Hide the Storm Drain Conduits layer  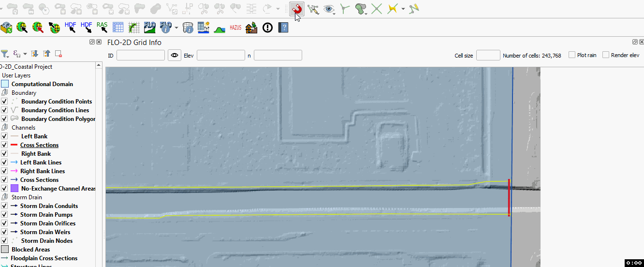coord(4,206)
